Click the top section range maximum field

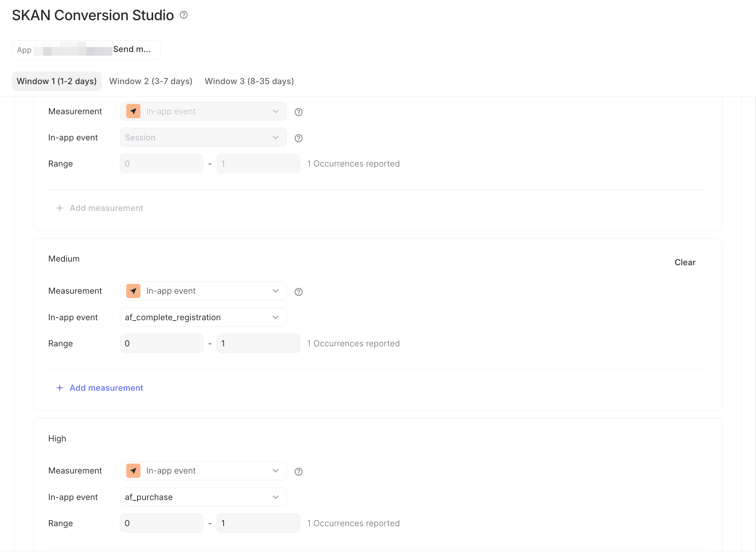tap(258, 164)
